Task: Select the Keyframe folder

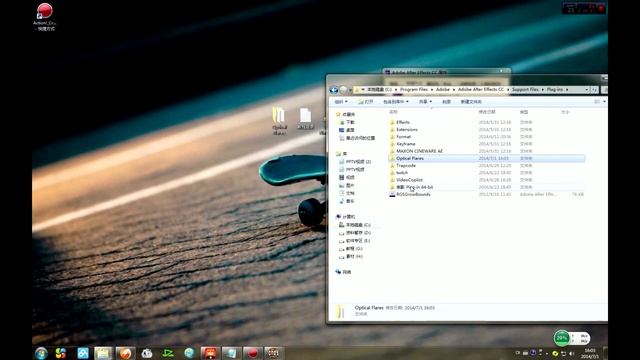Action: tap(405, 144)
